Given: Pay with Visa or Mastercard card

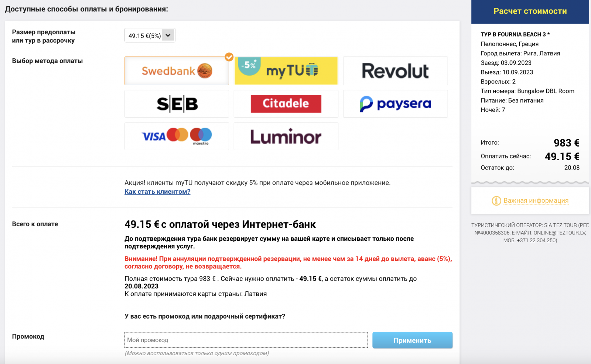Looking at the screenshot, I should tap(177, 136).
